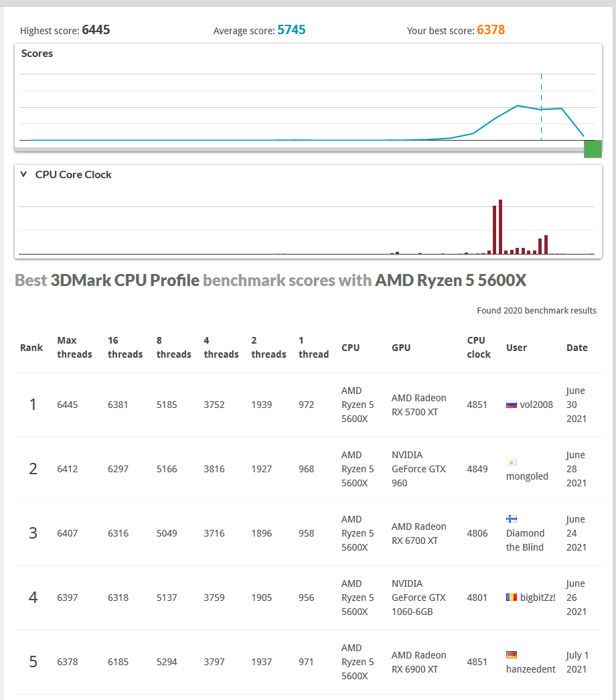Click the Rank column header
This screenshot has height=700, width=616.
[31, 348]
